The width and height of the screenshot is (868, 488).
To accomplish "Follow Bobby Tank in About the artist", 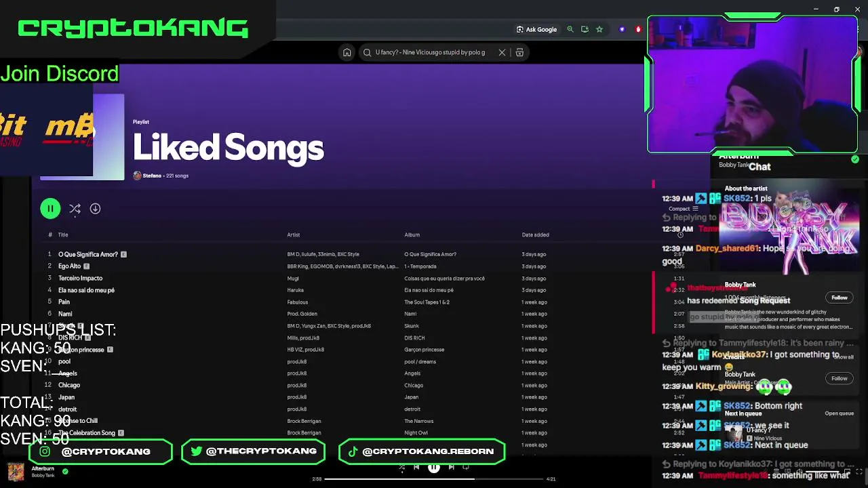I will pyautogui.click(x=840, y=298).
